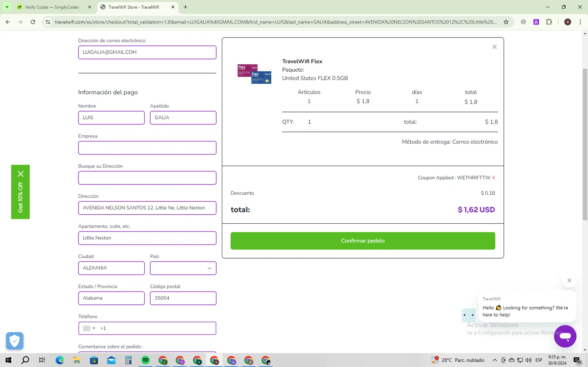Open Task View on the taskbar
The image size is (588, 367).
coord(42,360)
